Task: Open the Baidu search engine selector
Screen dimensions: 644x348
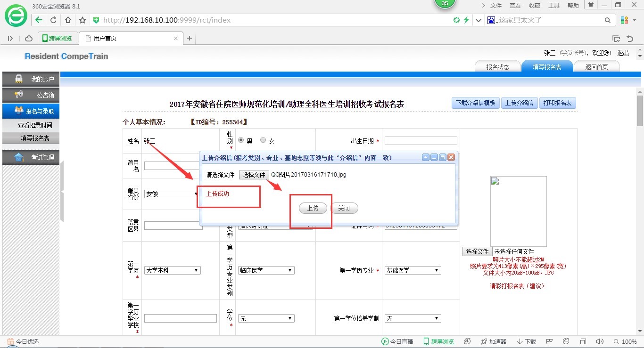Action: tap(492, 20)
